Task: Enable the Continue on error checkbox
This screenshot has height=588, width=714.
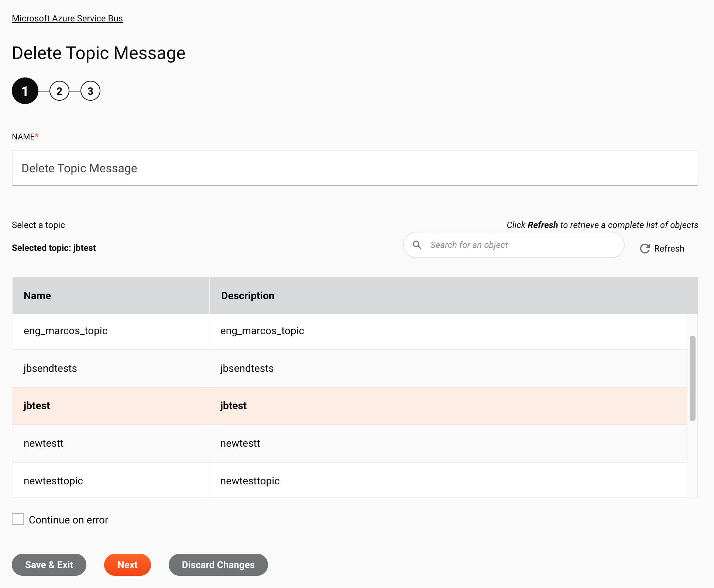Action: 18,520
